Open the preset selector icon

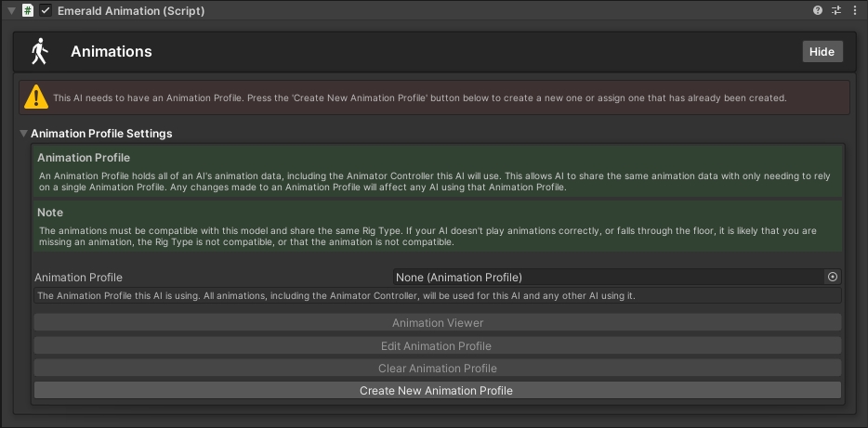(x=836, y=11)
